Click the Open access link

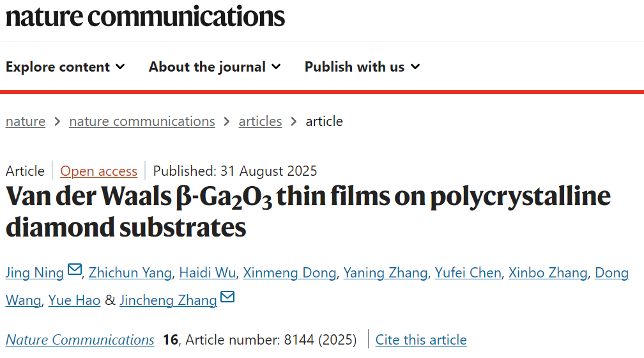(x=98, y=171)
